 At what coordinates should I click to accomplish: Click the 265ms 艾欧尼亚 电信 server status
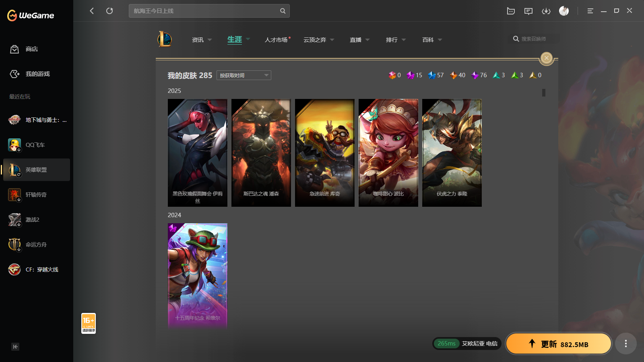click(467, 343)
